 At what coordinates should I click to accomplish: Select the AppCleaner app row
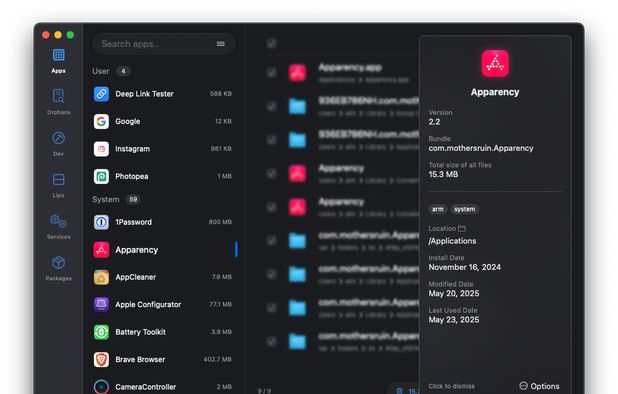pos(163,277)
